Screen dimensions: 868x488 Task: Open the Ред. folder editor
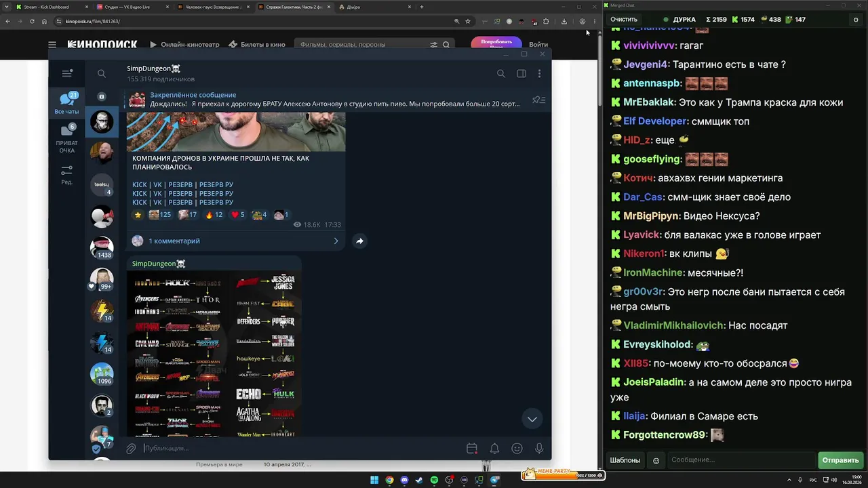click(x=66, y=175)
